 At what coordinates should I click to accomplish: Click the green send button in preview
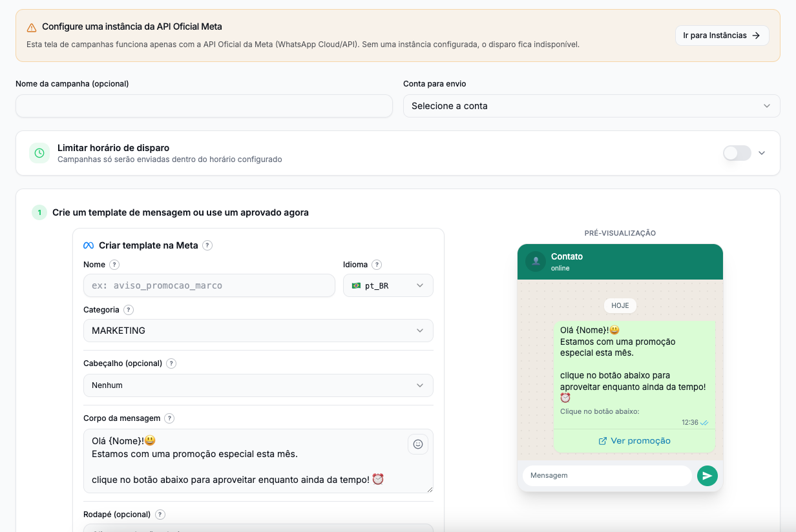[x=707, y=476]
